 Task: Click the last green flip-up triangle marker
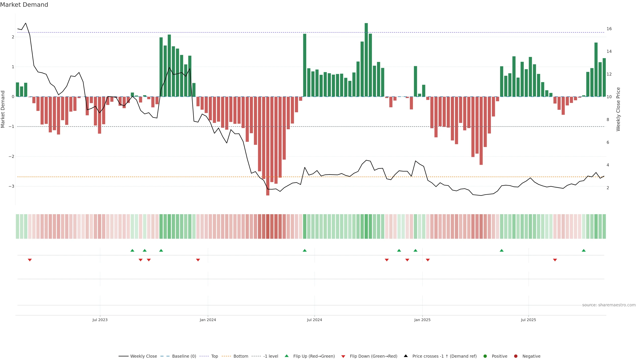tap(584, 250)
